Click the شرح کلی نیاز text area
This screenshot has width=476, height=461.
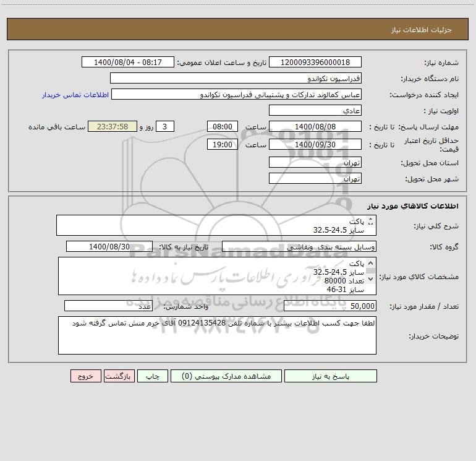(x=216, y=225)
